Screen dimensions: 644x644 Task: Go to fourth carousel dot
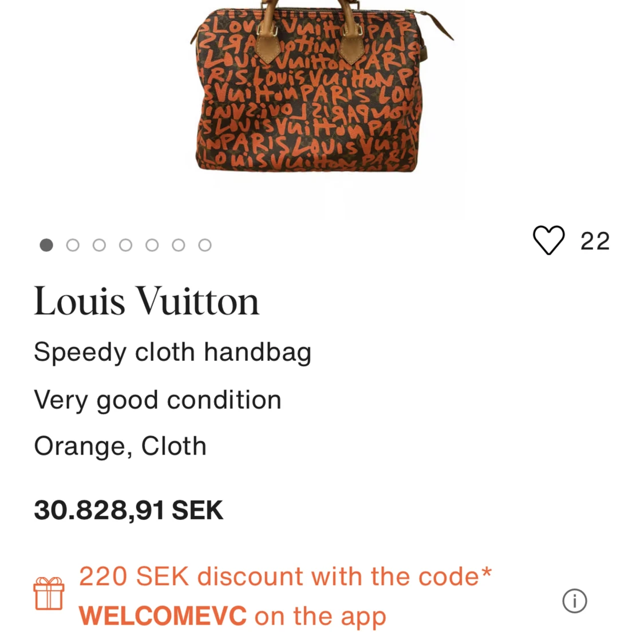(x=126, y=245)
